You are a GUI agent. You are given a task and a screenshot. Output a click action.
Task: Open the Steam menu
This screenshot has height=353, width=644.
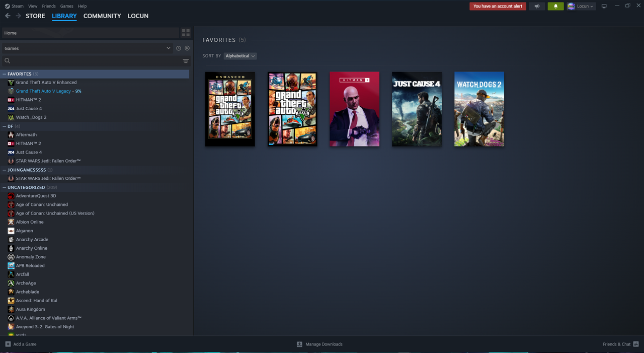18,6
